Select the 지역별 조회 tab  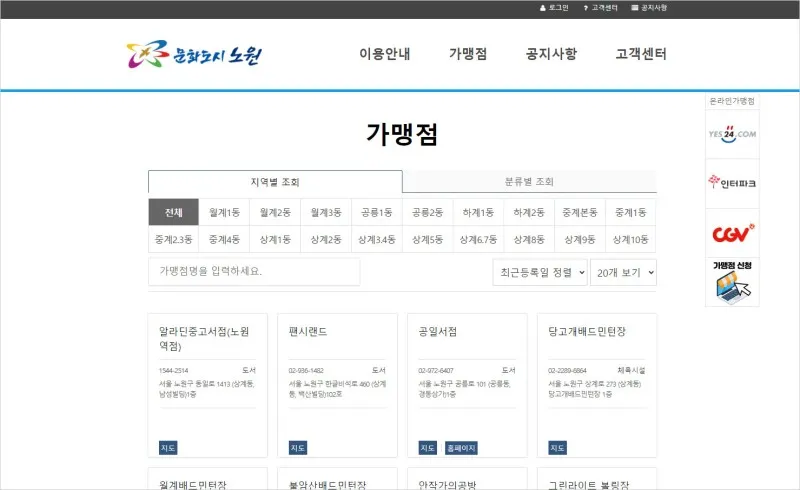pos(275,182)
